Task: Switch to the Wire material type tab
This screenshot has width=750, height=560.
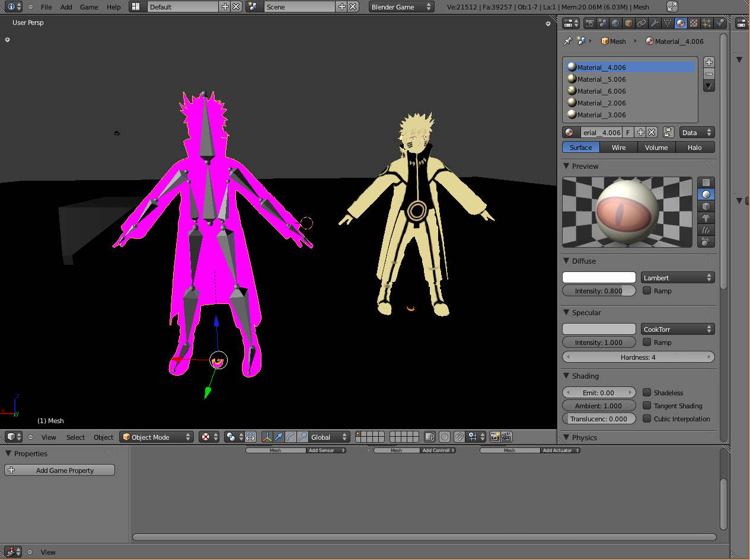Action: (x=618, y=148)
